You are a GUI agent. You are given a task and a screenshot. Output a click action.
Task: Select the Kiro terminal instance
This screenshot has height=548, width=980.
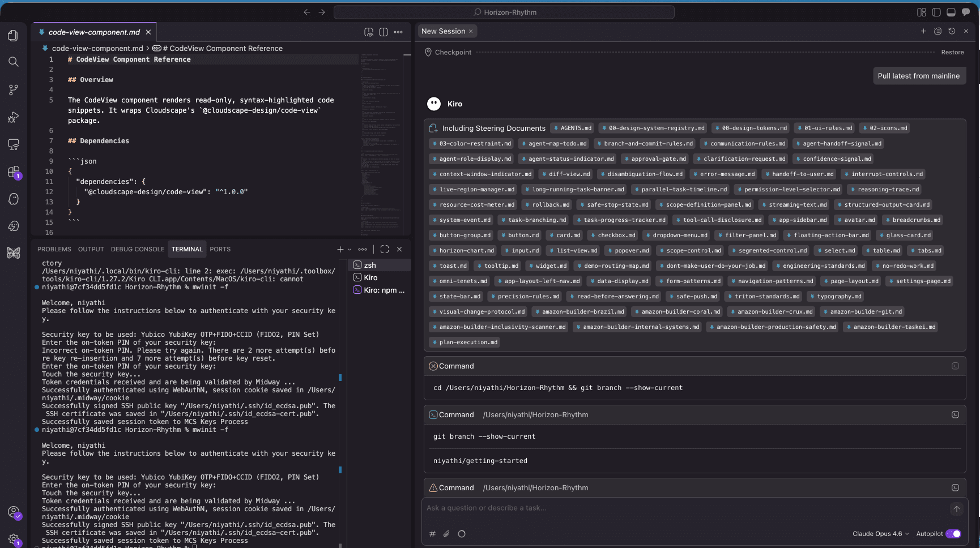(379, 277)
